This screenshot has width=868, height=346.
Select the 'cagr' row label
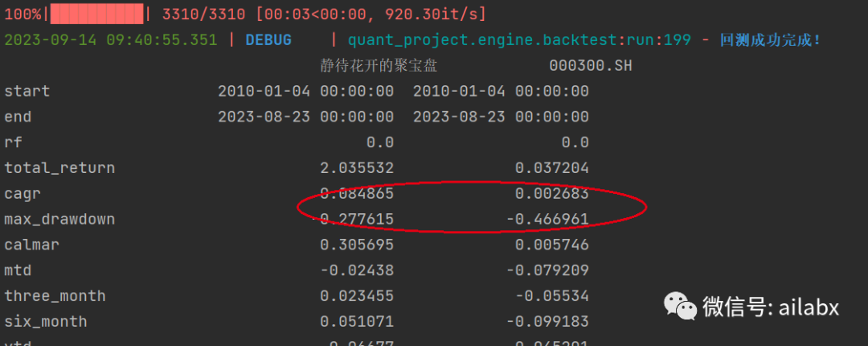(x=23, y=194)
